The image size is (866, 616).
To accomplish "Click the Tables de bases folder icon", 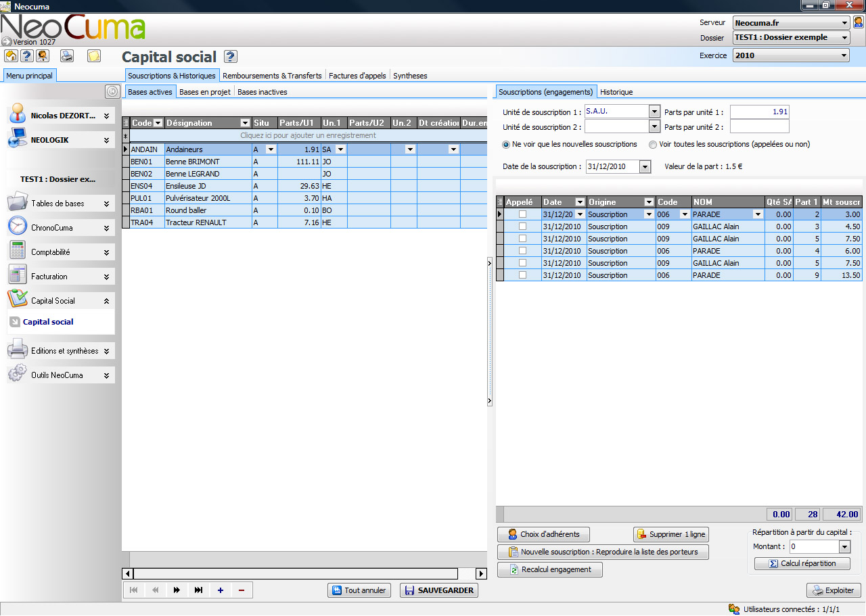I will pyautogui.click(x=18, y=202).
